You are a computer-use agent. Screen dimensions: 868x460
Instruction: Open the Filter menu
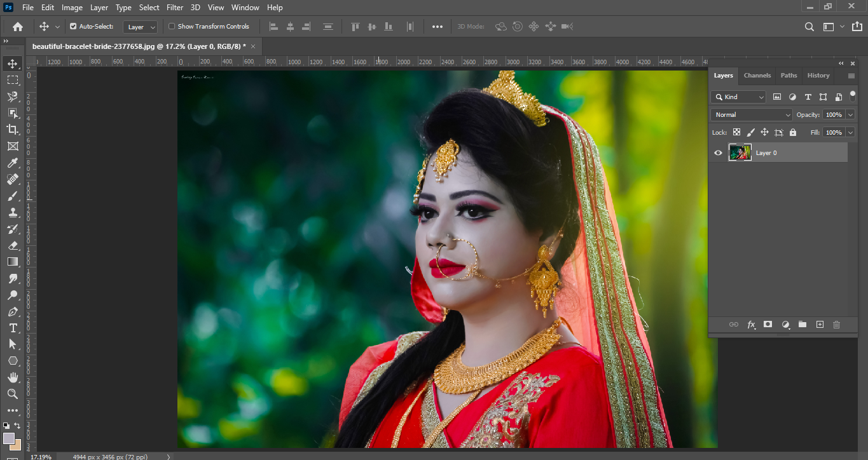coord(174,8)
